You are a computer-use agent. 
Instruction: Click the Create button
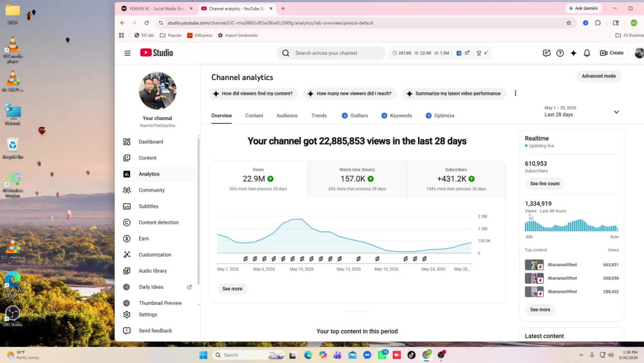612,53
